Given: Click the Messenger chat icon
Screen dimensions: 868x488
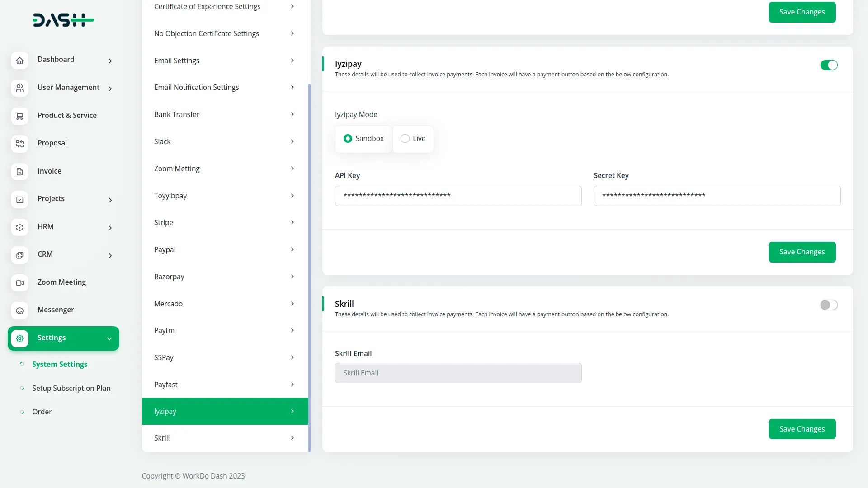Looking at the screenshot, I should click(x=19, y=310).
